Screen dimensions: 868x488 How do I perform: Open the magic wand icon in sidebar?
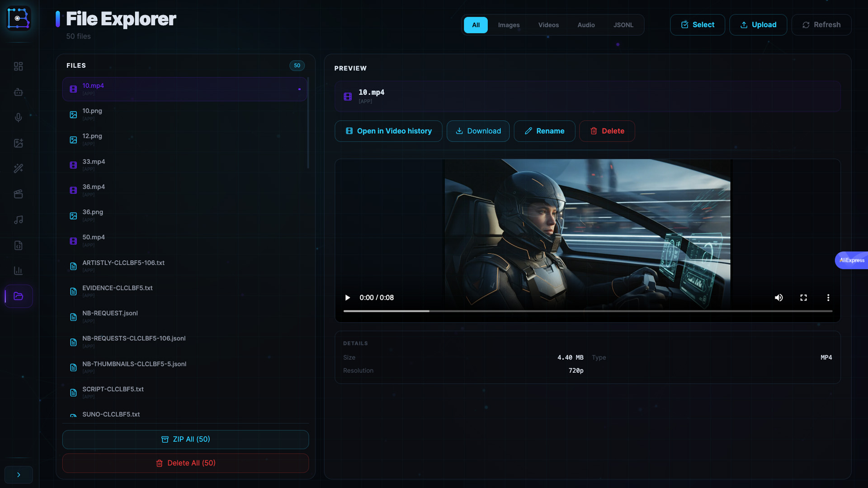19,169
